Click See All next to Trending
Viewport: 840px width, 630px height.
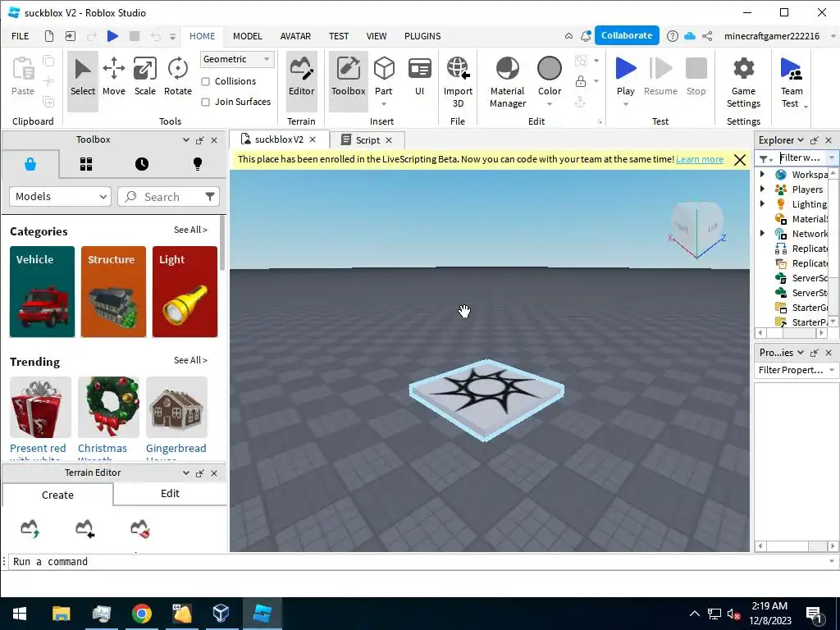click(190, 360)
